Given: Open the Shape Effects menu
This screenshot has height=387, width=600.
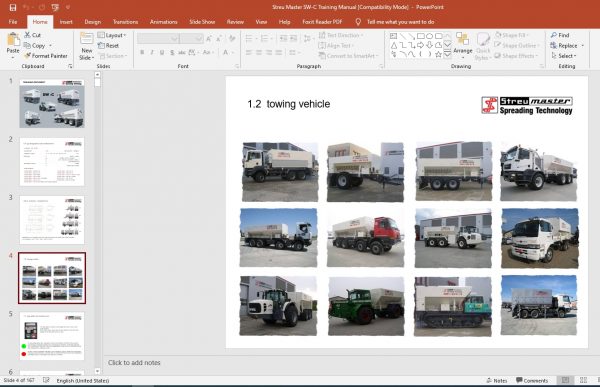Looking at the screenshot, I should pos(516,56).
